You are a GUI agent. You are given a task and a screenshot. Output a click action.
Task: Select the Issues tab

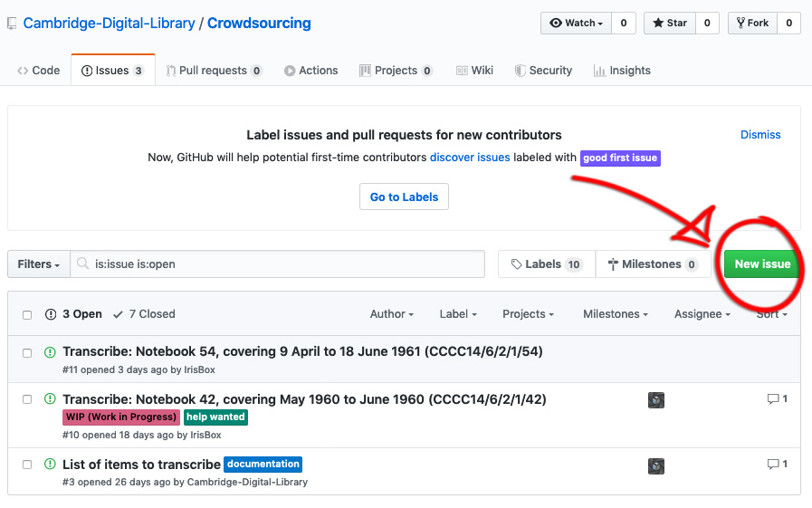pyautogui.click(x=113, y=71)
